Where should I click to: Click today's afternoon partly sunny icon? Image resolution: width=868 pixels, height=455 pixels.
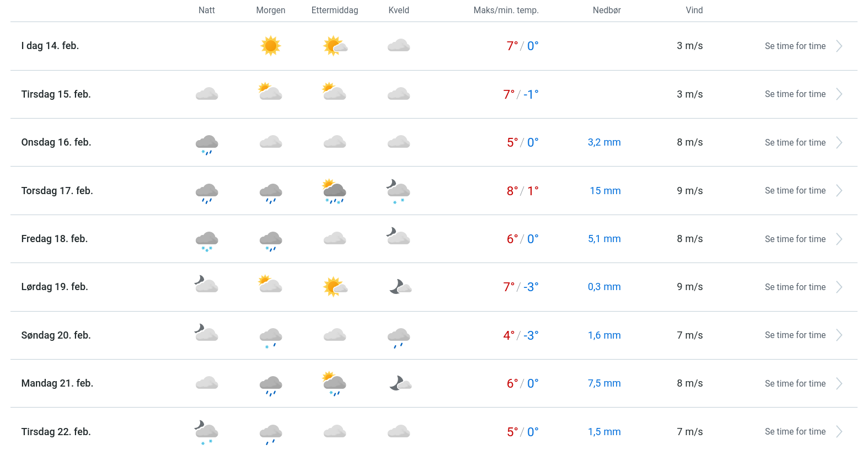click(x=335, y=46)
